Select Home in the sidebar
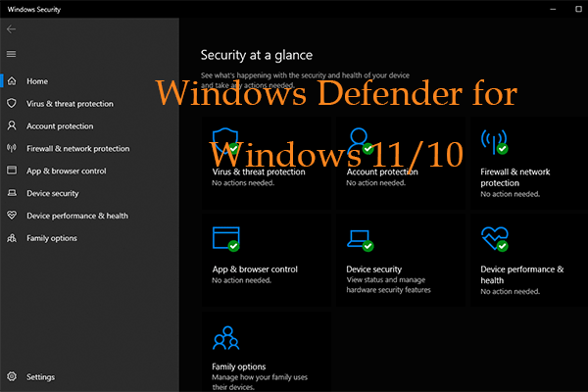Viewport: 588px width, 392px height. 37,81
